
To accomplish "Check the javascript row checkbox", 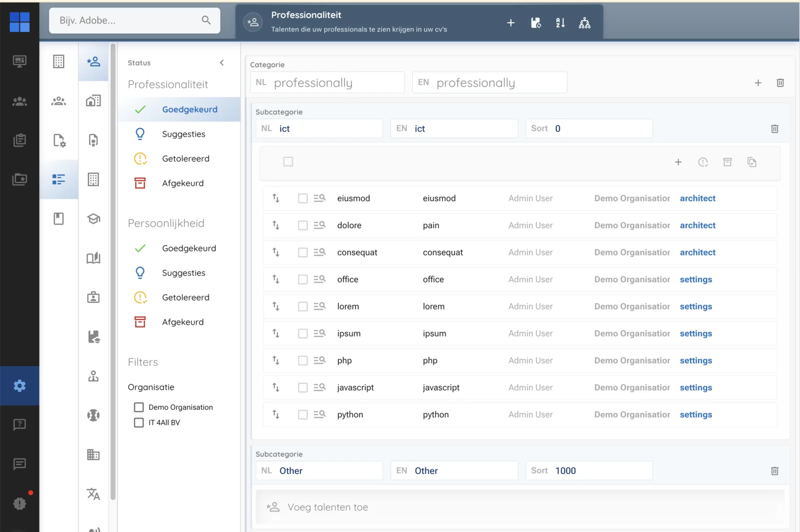I will pos(302,387).
